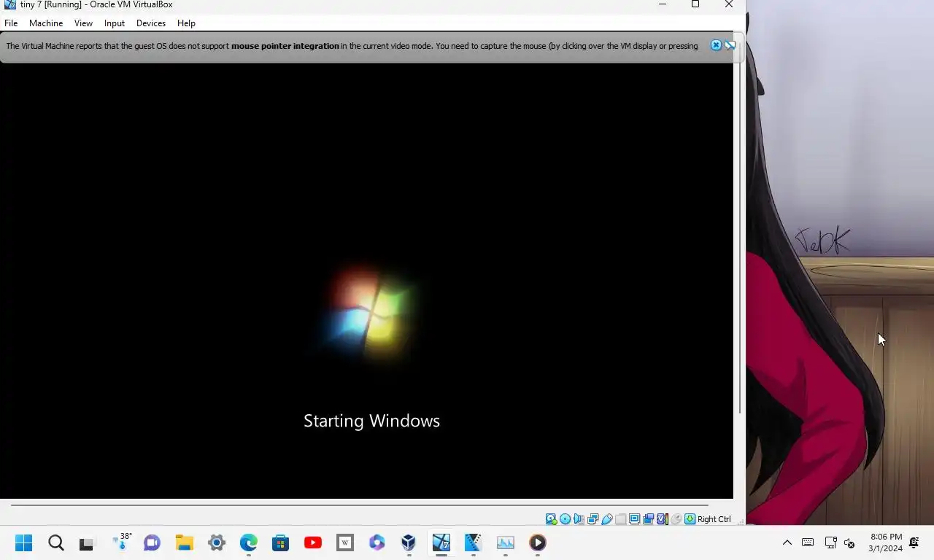Open Copilot from the taskbar
The height and width of the screenshot is (560, 934).
(377, 542)
